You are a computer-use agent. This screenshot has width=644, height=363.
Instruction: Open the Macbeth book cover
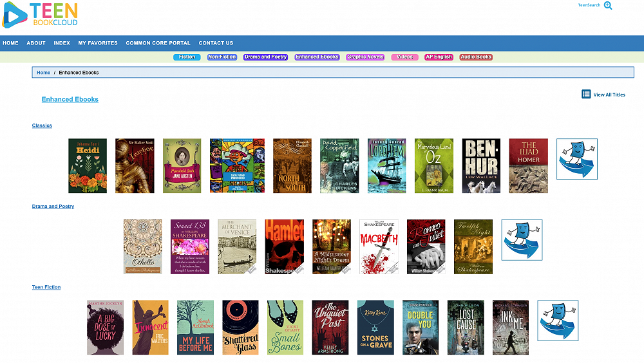379,247
